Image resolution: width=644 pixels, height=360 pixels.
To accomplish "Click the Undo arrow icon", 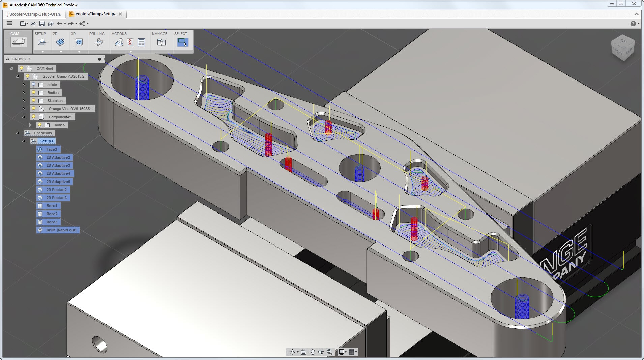I will [60, 23].
